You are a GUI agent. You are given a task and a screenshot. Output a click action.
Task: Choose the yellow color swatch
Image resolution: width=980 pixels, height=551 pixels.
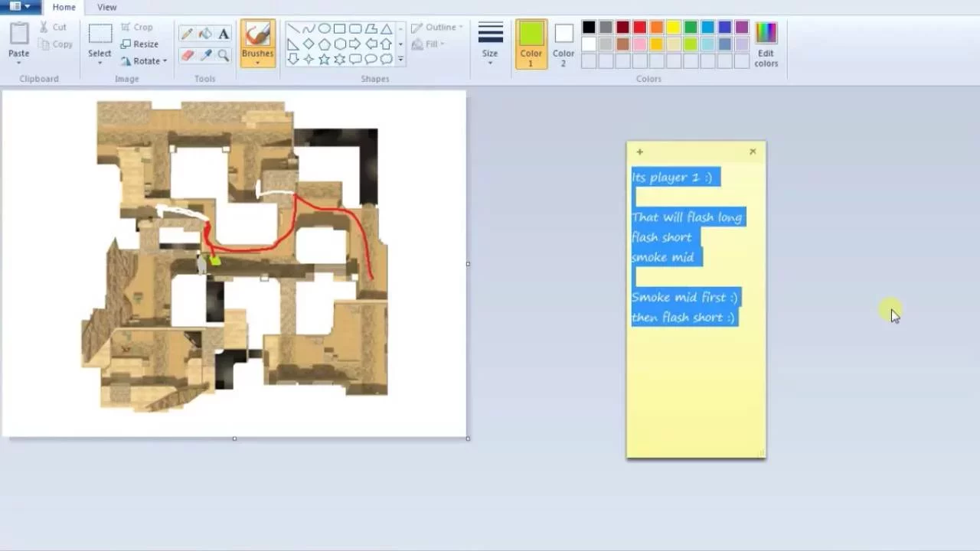pos(674,28)
